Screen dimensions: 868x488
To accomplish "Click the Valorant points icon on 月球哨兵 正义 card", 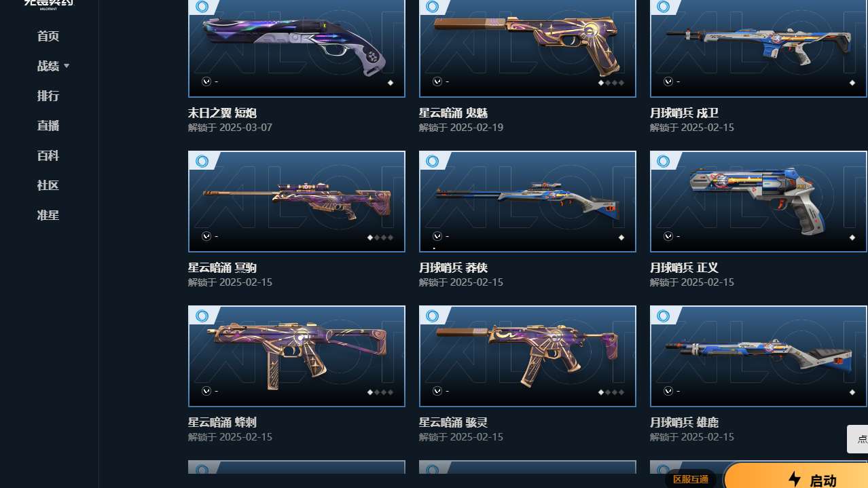I will tap(668, 236).
